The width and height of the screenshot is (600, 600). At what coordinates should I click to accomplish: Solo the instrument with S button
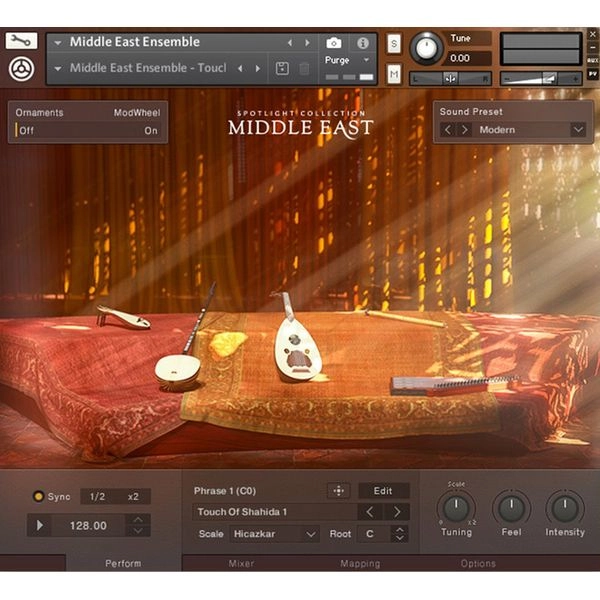[x=394, y=44]
